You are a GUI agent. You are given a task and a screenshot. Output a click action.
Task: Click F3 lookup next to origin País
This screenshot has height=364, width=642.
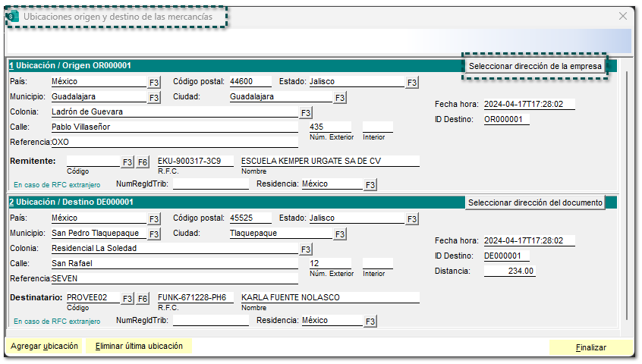point(154,82)
